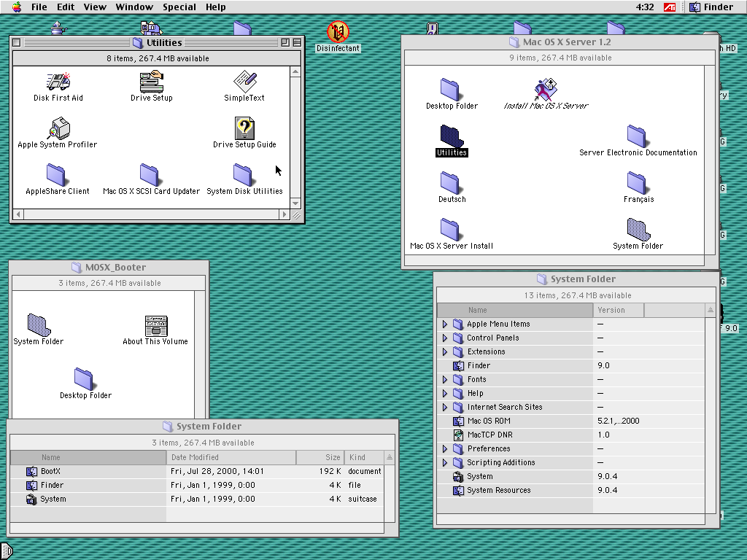This screenshot has width=747, height=560.
Task: Select the Drive Setup application icon
Action: click(152, 82)
